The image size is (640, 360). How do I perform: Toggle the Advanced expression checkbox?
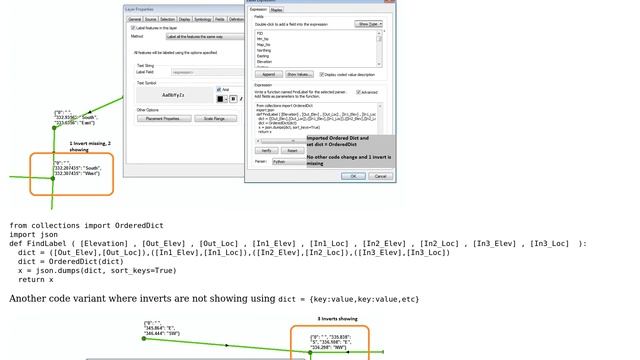(358, 92)
